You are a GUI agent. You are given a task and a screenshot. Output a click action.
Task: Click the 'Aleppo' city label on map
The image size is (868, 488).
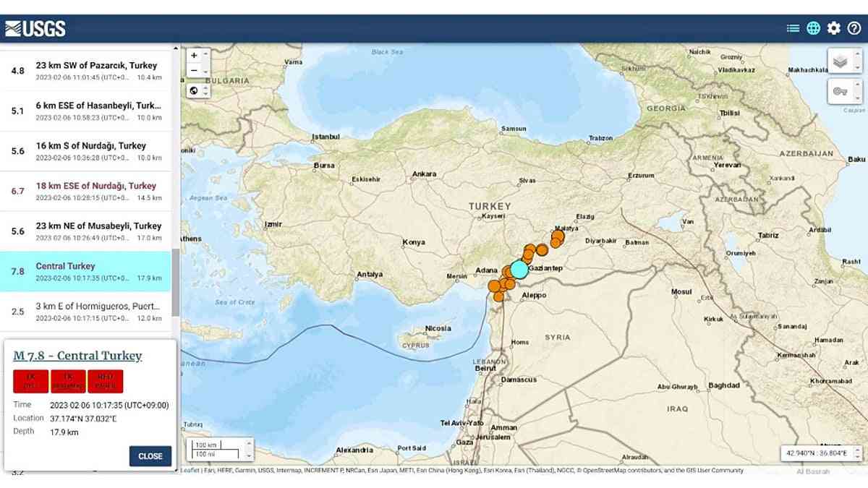[x=535, y=296]
